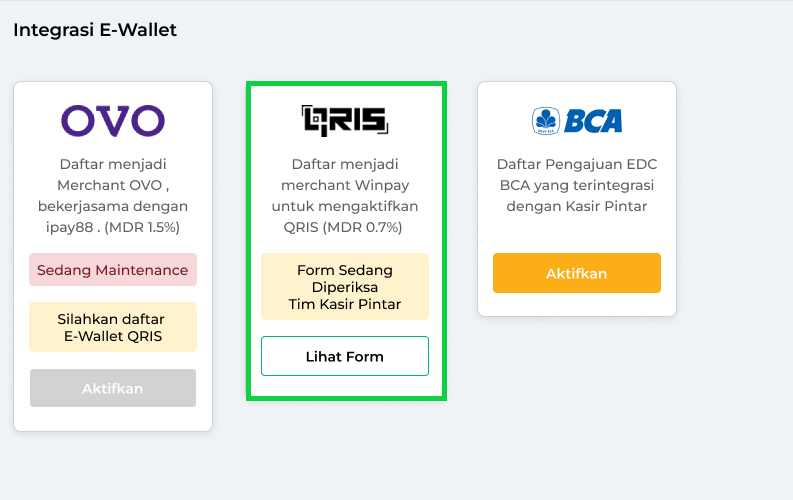The image size is (793, 500).
Task: Click the black QRIS logo
Action: [345, 120]
